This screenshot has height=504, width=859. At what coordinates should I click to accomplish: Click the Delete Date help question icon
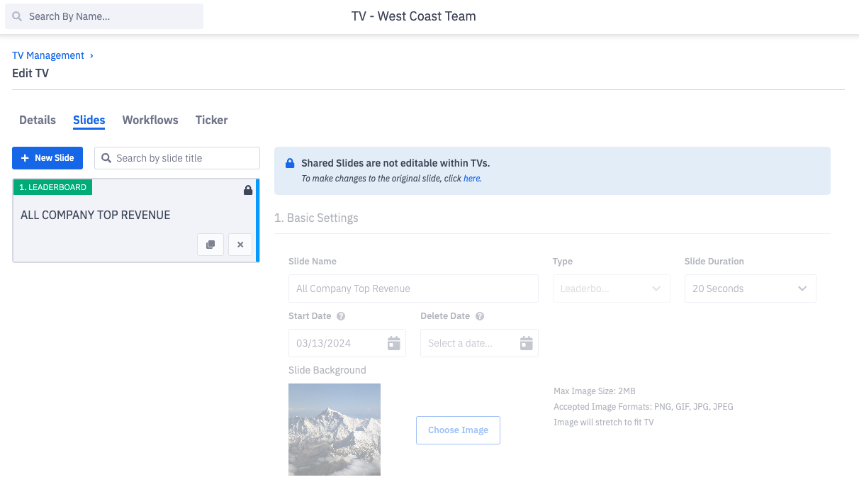tap(480, 316)
